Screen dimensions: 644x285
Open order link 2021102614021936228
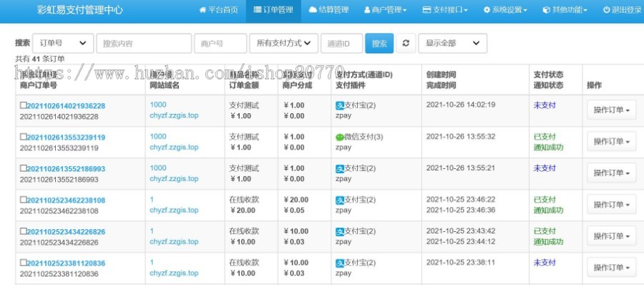click(x=66, y=106)
